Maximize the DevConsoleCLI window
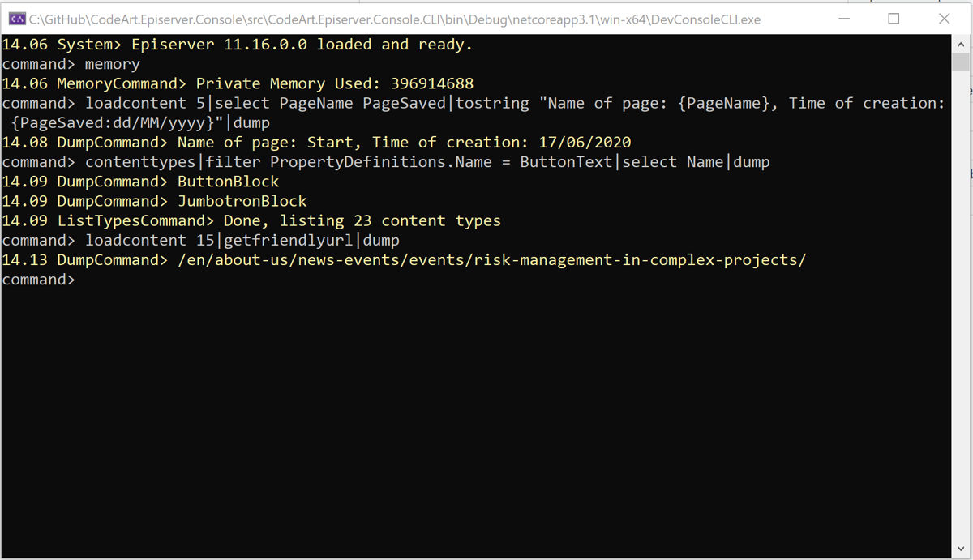Viewport: 973px width, 560px height. coord(894,18)
